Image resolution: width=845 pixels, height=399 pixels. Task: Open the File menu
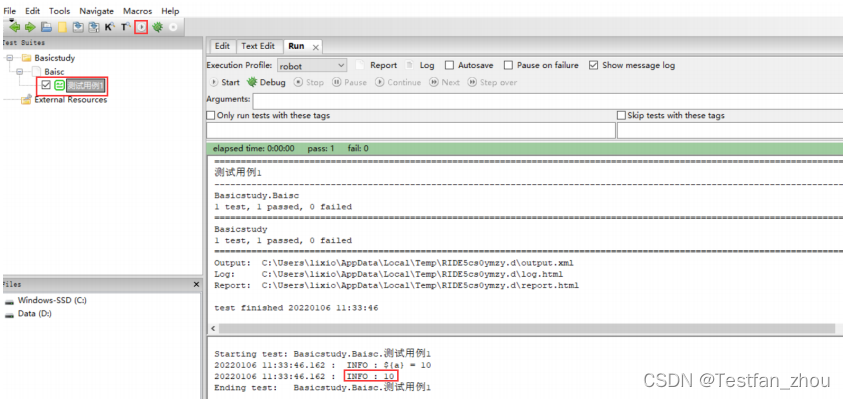[x=10, y=11]
